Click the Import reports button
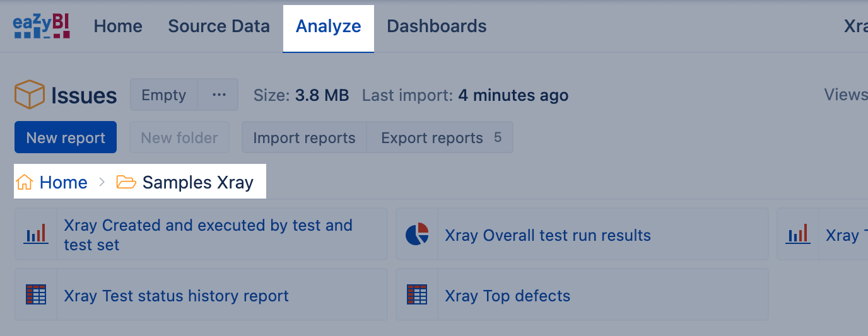868x336 pixels. click(x=304, y=138)
